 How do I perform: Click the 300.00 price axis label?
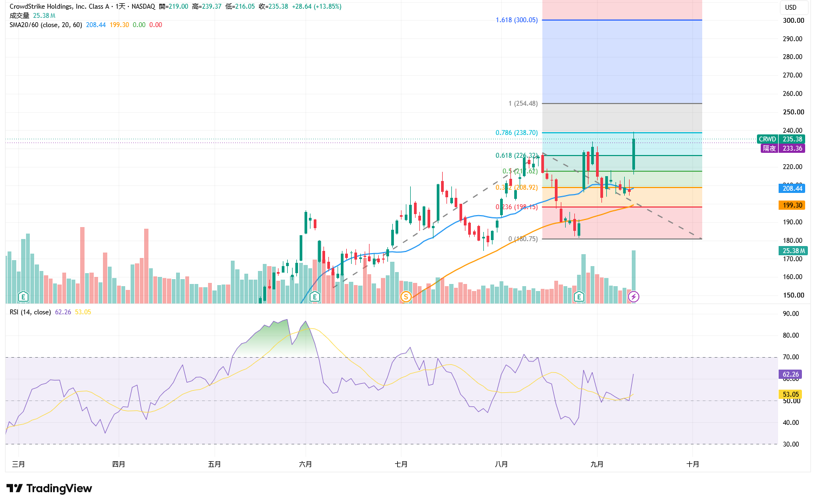coord(793,21)
